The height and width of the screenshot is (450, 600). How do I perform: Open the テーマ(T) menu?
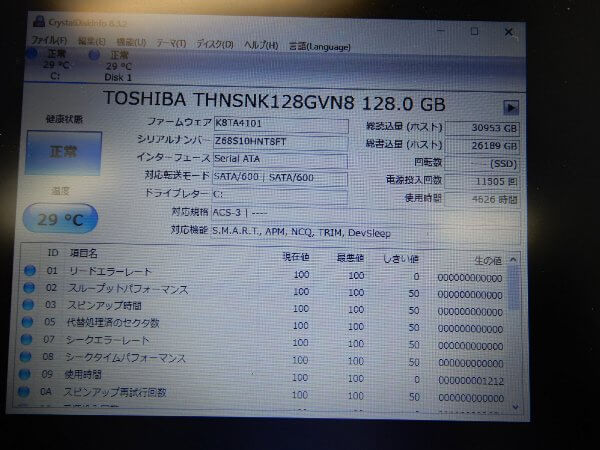point(171,43)
